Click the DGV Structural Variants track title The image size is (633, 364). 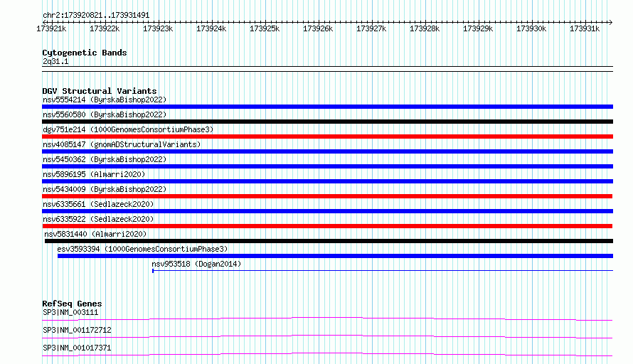point(100,91)
